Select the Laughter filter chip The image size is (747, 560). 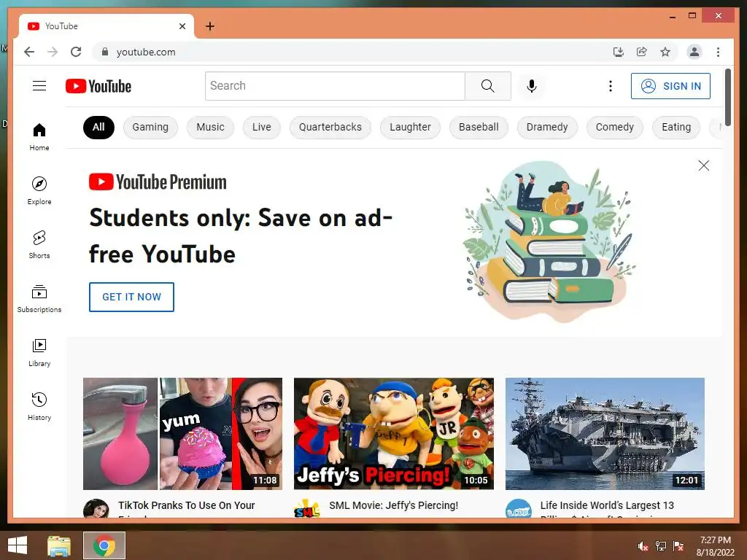click(x=410, y=127)
